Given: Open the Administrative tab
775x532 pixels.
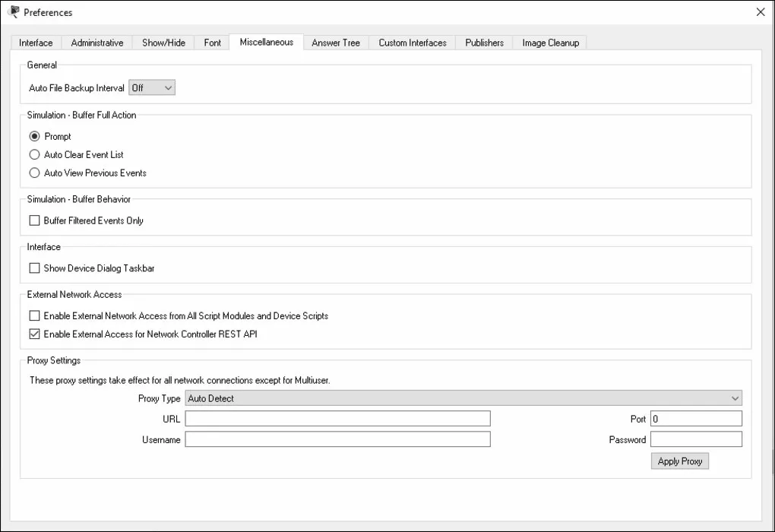Looking at the screenshot, I should click(x=96, y=43).
